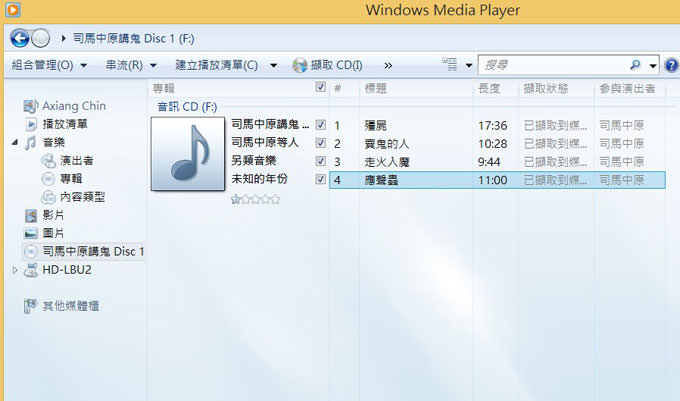
Task: Click the album name 司馬中原講鬼 ...
Action: [x=270, y=124]
